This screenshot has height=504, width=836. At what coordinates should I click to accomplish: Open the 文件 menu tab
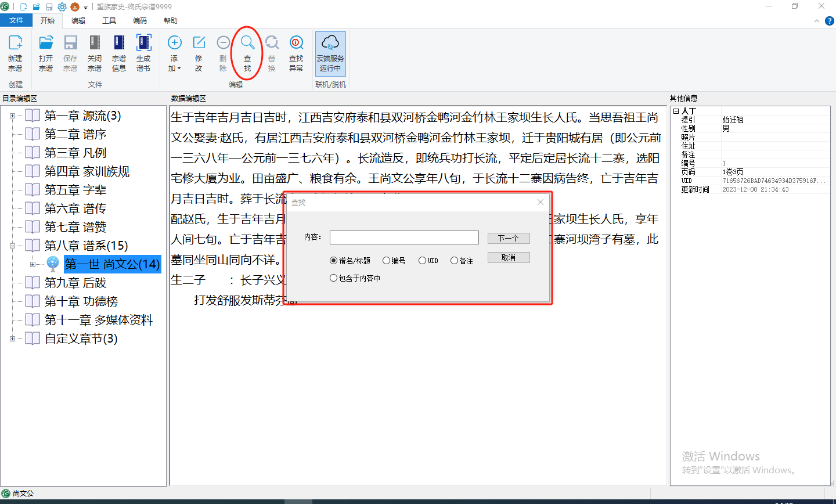pyautogui.click(x=16, y=20)
